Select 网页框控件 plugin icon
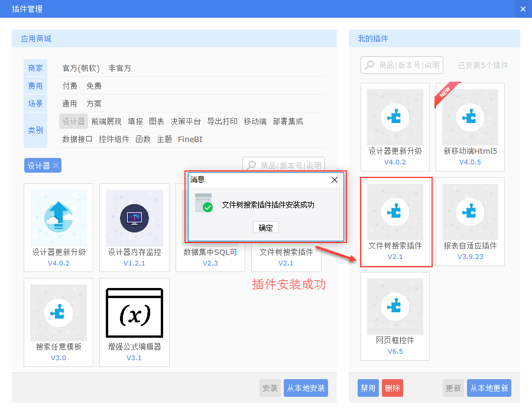532x414 pixels. point(395,307)
